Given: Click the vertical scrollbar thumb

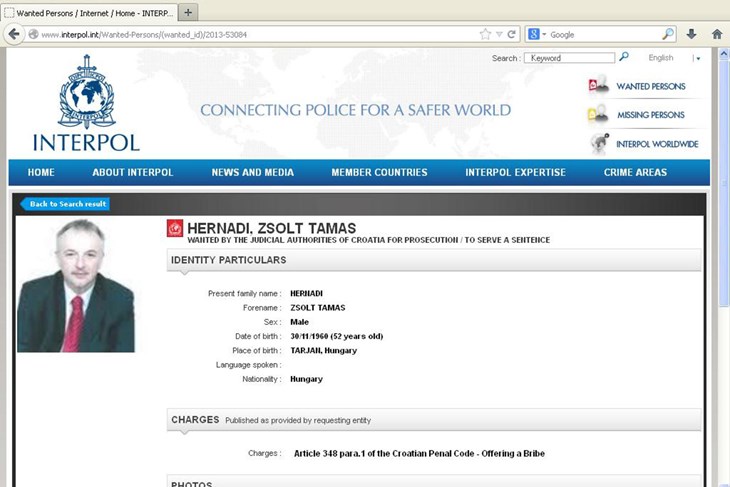Looking at the screenshot, I should 724,184.
